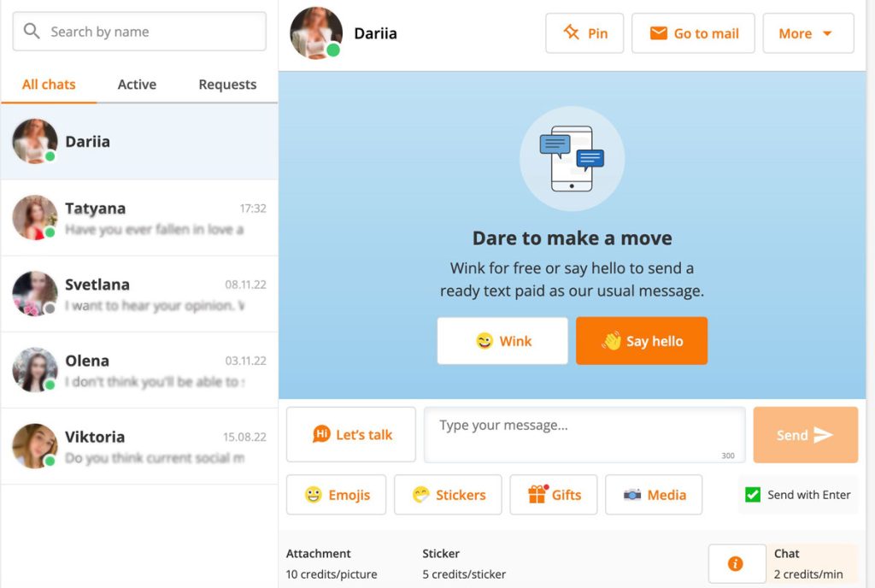Open the Emojis picker
The height and width of the screenshot is (588, 875).
click(x=337, y=495)
